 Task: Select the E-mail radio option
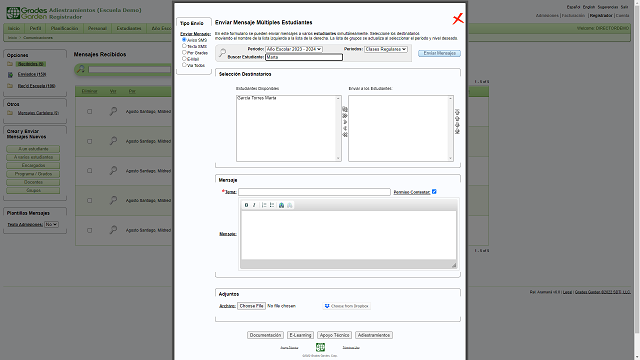coord(184,58)
